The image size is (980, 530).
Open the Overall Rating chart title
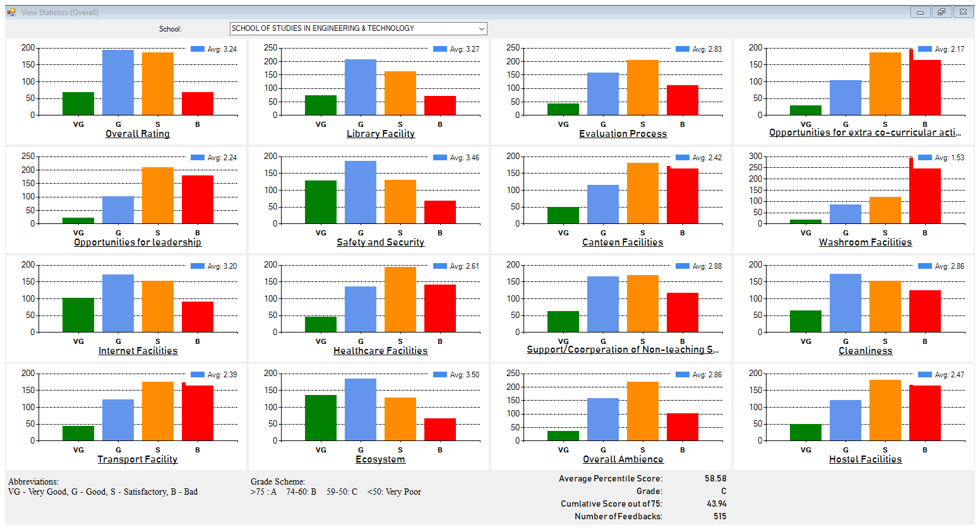(x=138, y=134)
